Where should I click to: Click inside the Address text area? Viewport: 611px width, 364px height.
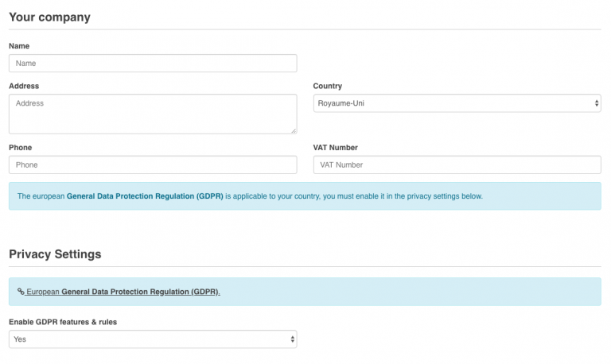coord(153,113)
